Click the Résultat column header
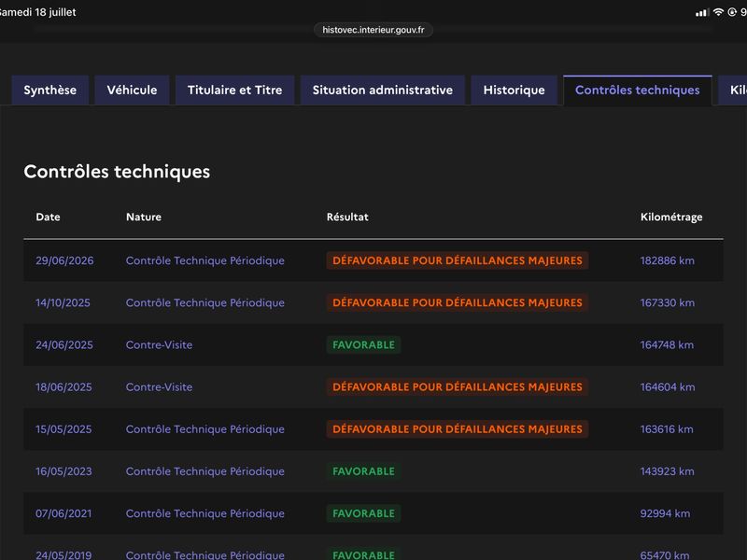The width and height of the screenshot is (747, 560). click(347, 217)
